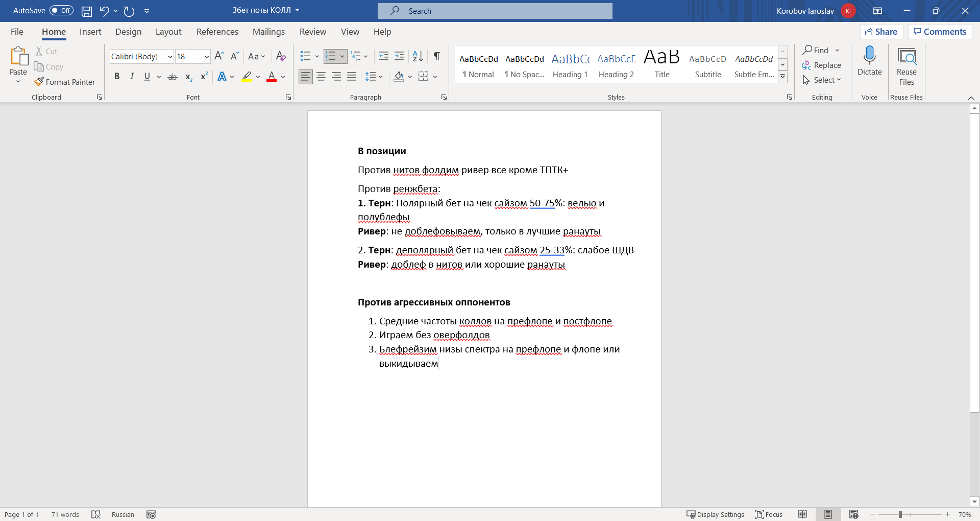
Task: Click the Numbering list icon
Action: [331, 56]
